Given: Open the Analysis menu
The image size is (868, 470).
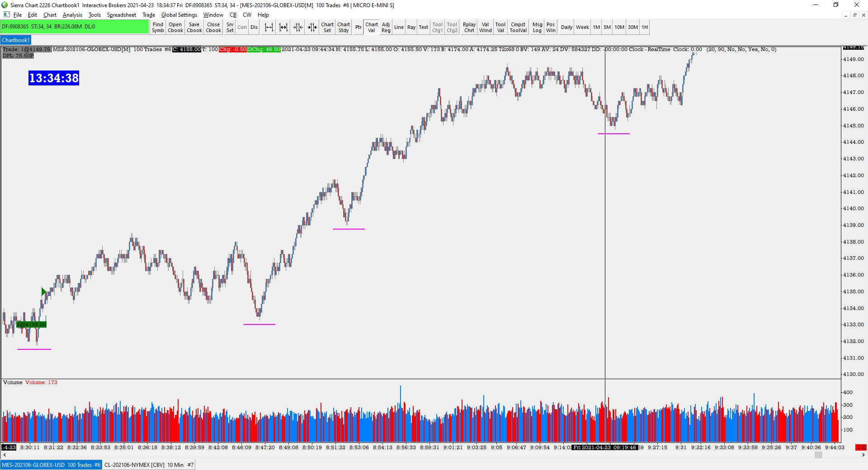Looking at the screenshot, I should point(72,15).
